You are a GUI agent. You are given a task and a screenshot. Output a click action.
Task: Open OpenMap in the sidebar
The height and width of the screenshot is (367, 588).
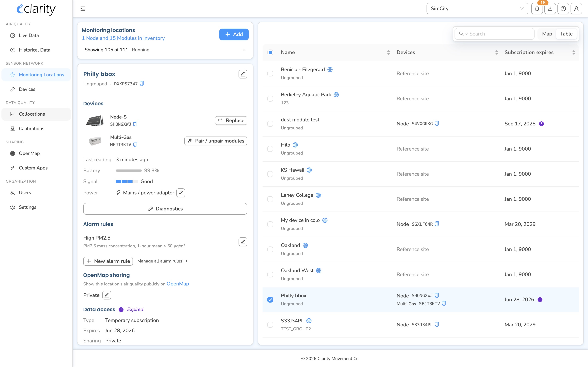[x=36, y=153]
